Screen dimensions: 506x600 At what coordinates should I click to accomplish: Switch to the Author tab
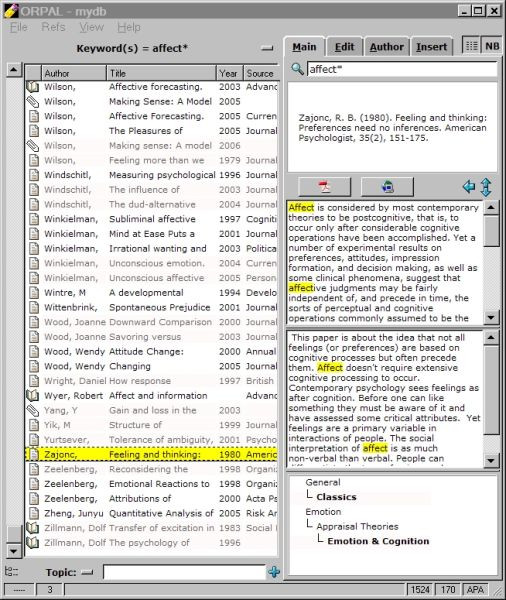[x=387, y=47]
